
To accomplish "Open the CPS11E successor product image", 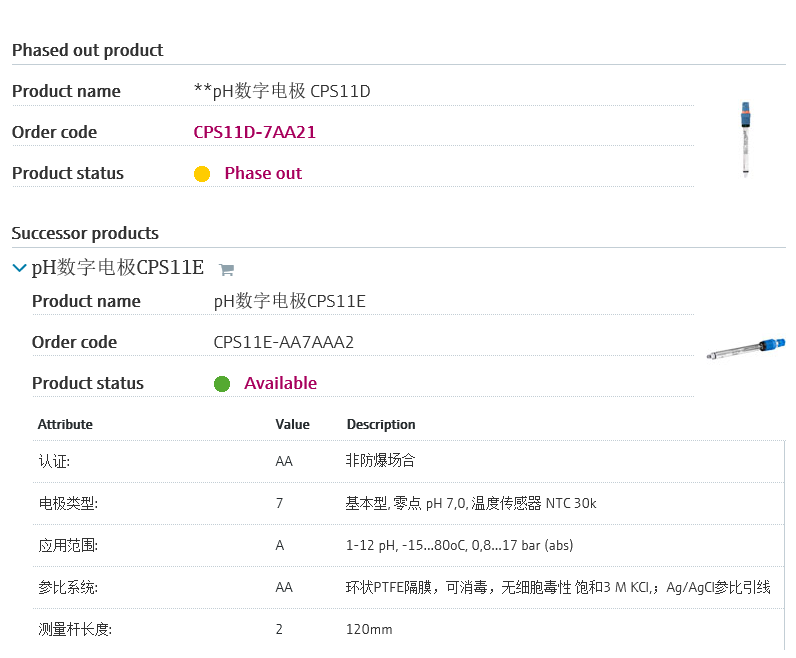I will [746, 348].
